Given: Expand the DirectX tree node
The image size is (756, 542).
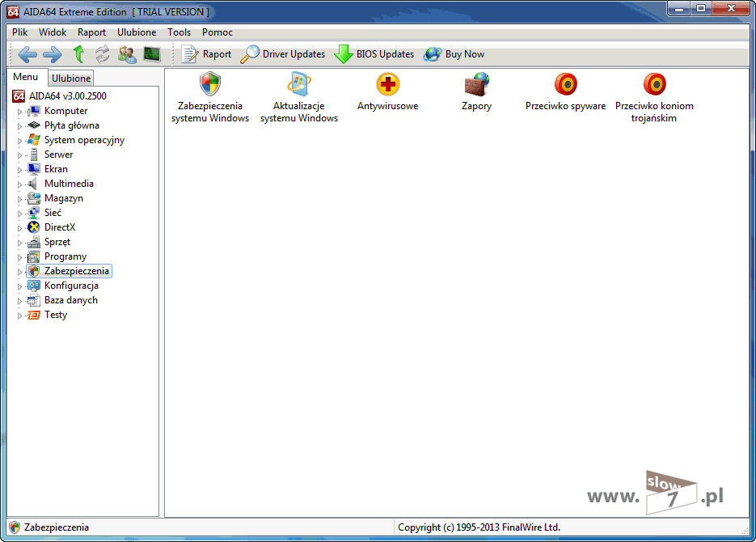Looking at the screenshot, I should [x=19, y=228].
